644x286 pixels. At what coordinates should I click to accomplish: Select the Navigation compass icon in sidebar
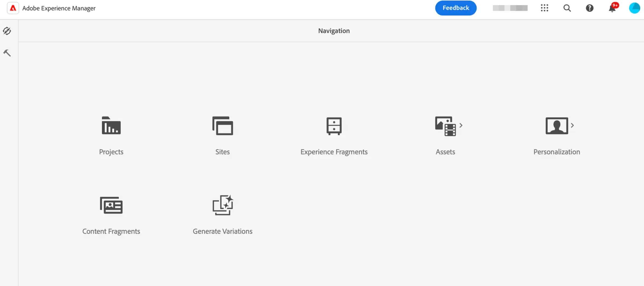click(x=7, y=31)
